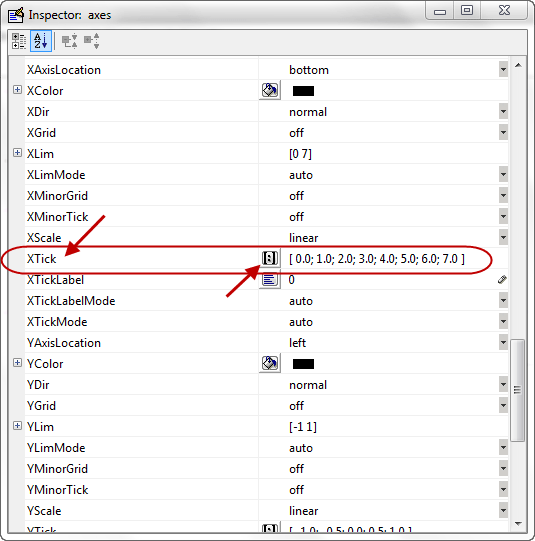Select the XTickMode property name

pyautogui.click(x=57, y=322)
